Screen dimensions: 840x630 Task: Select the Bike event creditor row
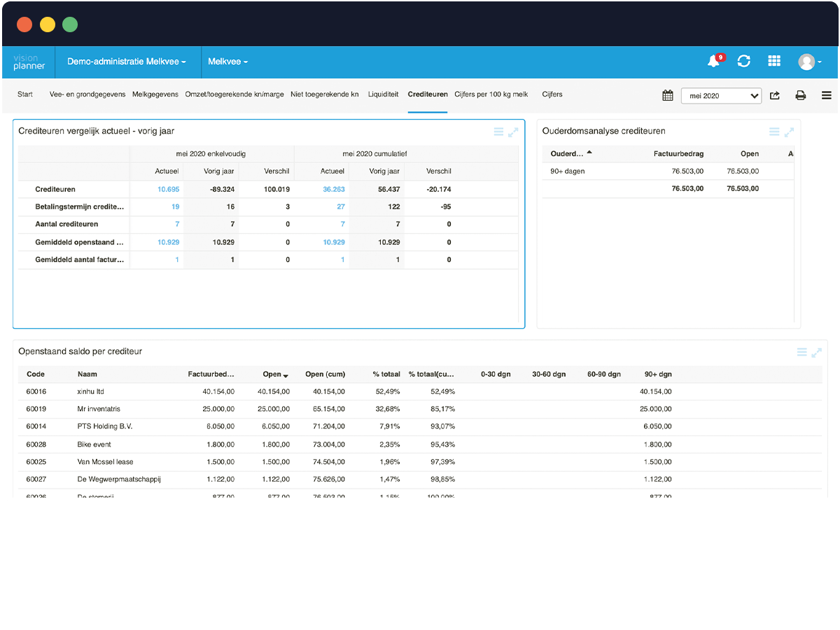(420, 444)
